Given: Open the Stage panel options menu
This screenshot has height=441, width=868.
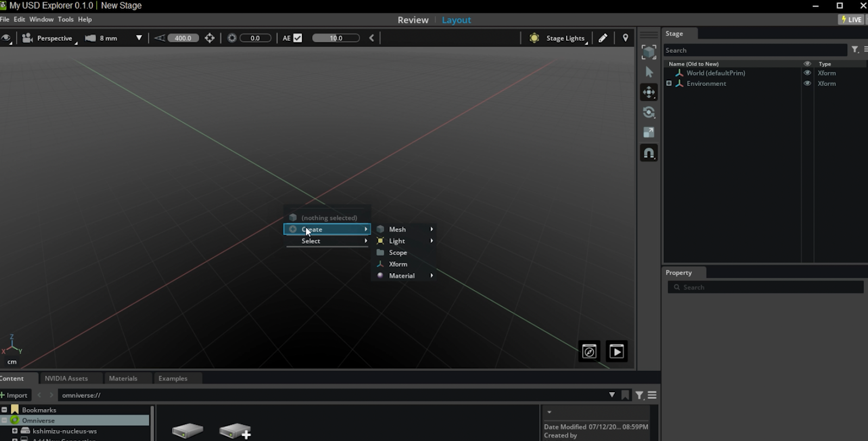Looking at the screenshot, I should [x=865, y=50].
